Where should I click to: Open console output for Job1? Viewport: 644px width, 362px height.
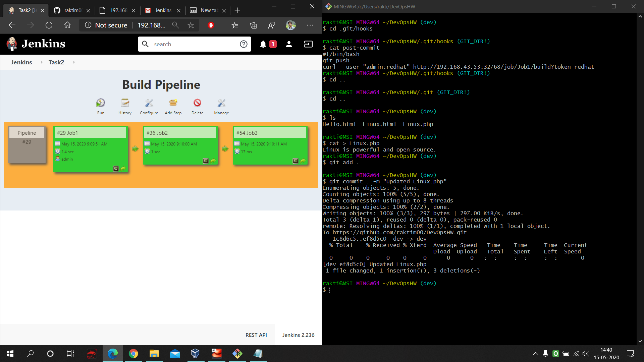coord(116,169)
